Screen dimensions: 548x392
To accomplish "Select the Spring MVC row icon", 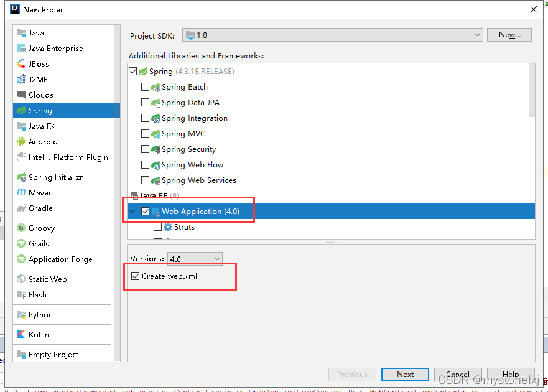I will pyautogui.click(x=156, y=134).
